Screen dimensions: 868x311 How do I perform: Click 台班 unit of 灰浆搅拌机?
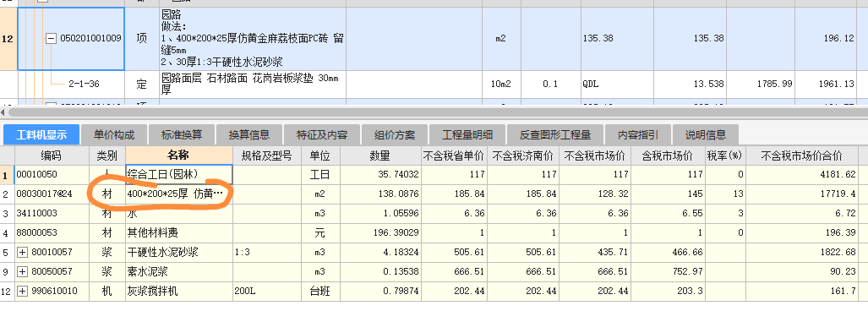coord(320,291)
